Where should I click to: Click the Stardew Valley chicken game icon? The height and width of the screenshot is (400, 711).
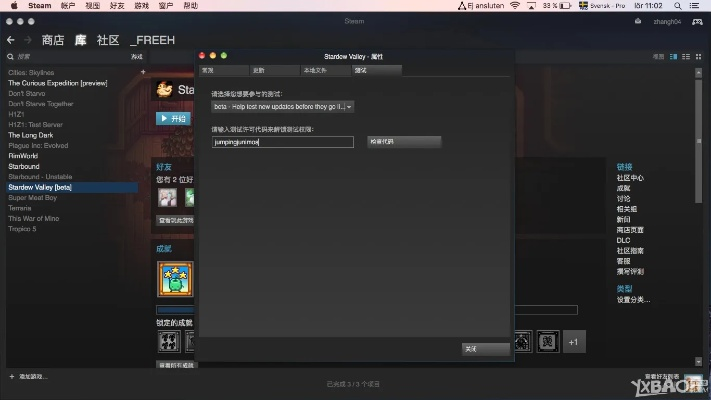point(165,90)
